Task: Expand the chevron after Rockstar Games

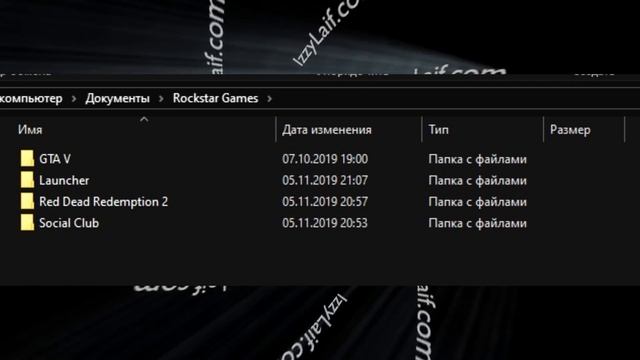Action: pyautogui.click(x=269, y=99)
